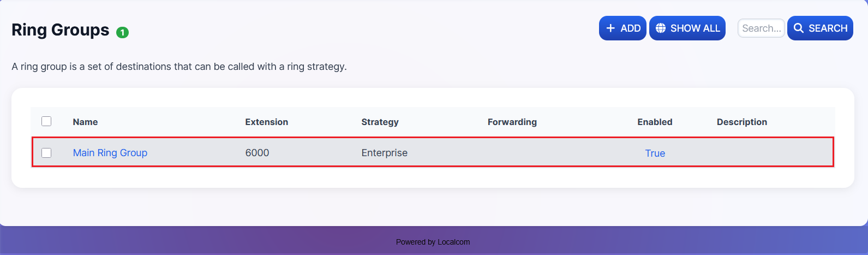Click the Forwarding column header
This screenshot has height=255, width=868.
[512, 122]
